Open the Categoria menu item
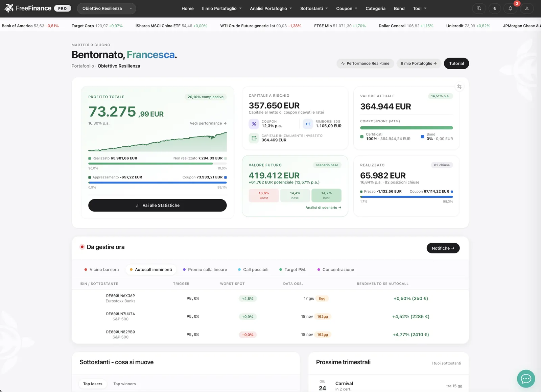The height and width of the screenshot is (392, 541). [375, 8]
